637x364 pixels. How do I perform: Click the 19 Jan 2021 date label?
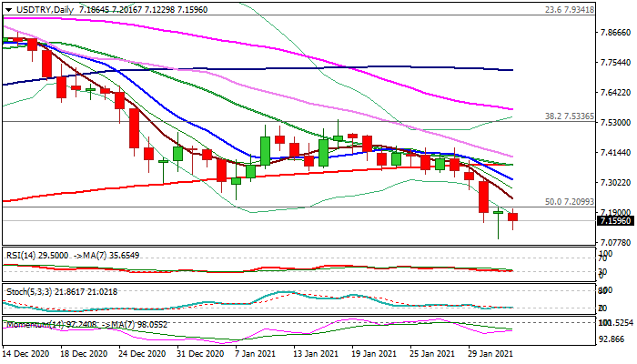(374, 352)
